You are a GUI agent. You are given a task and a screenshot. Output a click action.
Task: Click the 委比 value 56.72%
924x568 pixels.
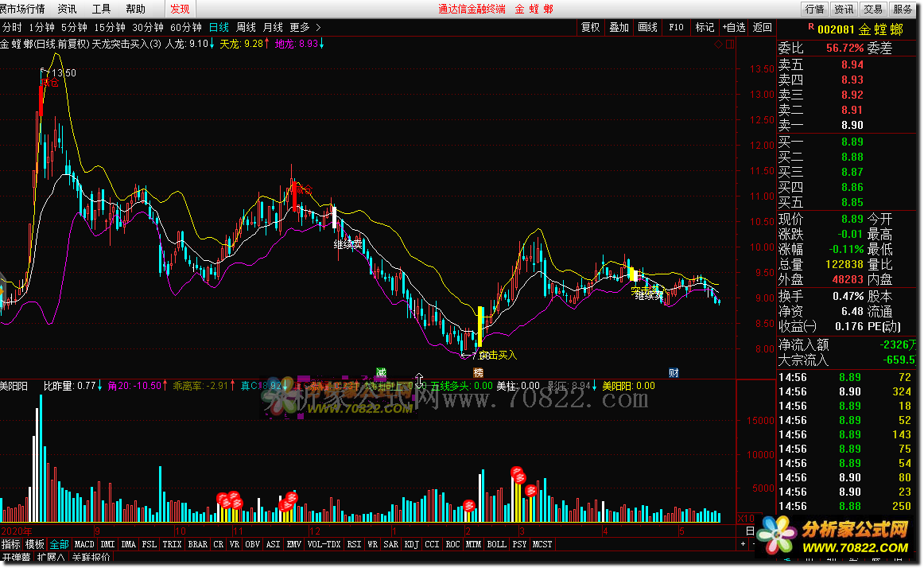click(x=845, y=48)
